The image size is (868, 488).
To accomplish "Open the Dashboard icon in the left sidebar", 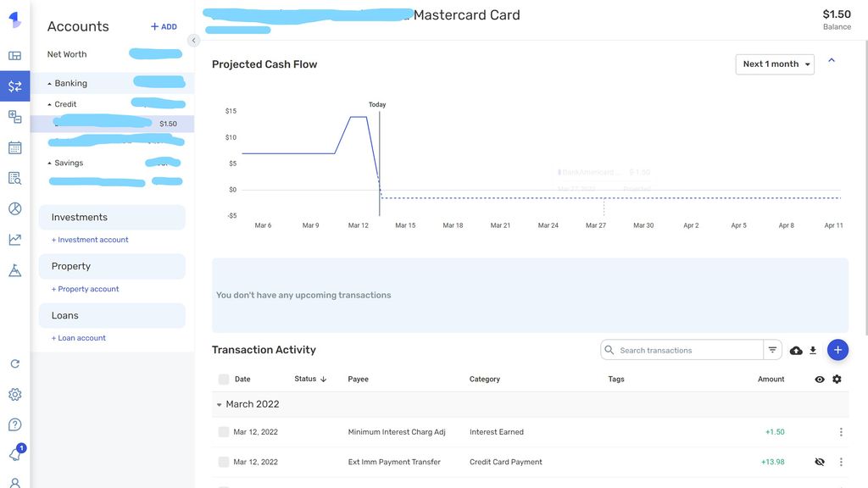I will (x=14, y=54).
